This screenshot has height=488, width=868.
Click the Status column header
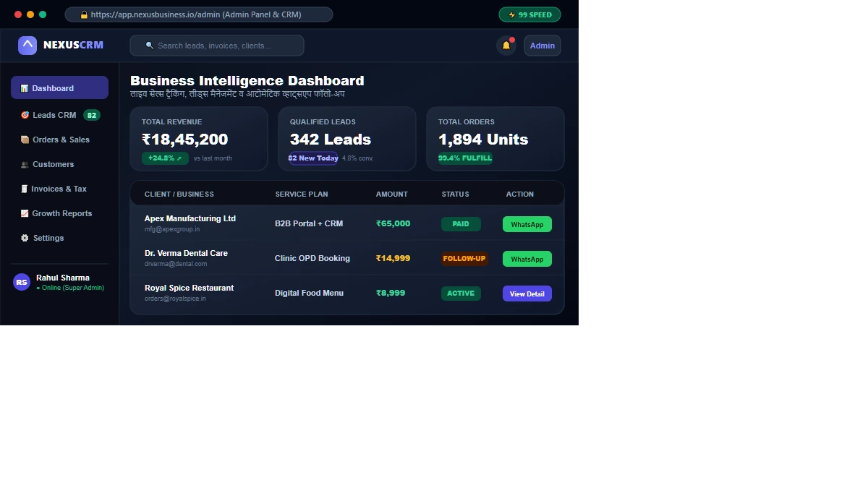[x=456, y=194]
